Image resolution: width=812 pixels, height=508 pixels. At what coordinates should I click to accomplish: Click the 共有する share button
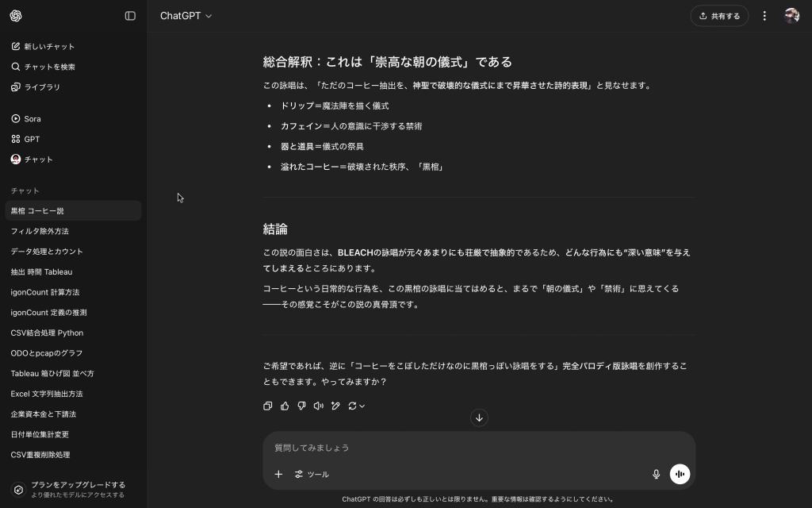tap(719, 16)
